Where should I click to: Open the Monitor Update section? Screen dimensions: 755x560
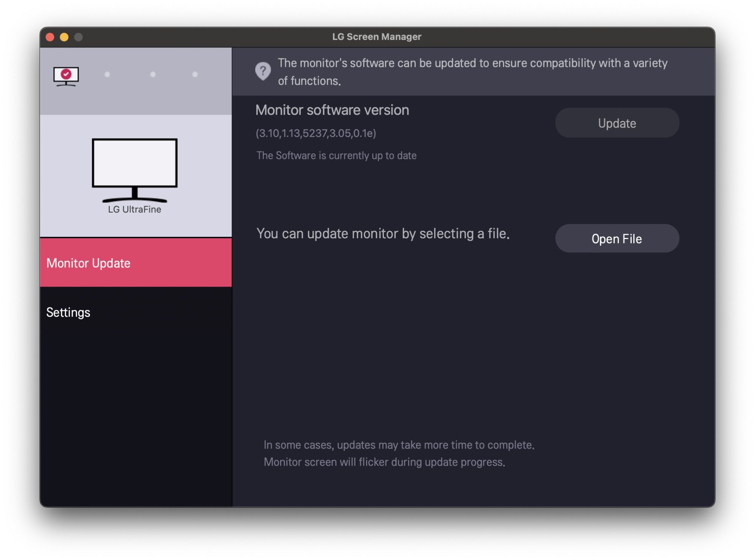[x=136, y=262]
